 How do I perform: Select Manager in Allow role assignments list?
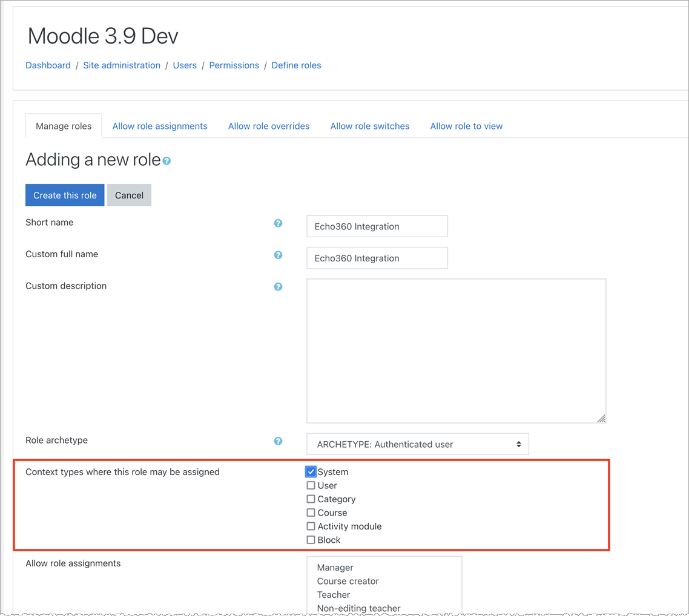click(x=335, y=568)
